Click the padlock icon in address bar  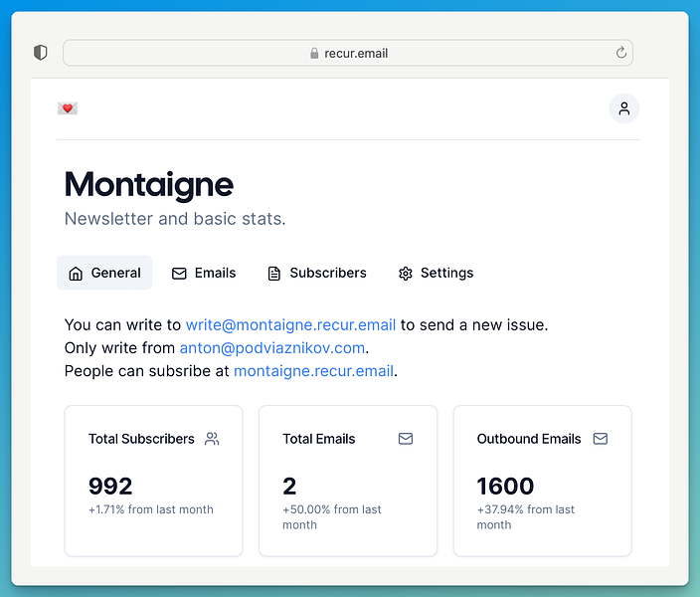(x=314, y=53)
